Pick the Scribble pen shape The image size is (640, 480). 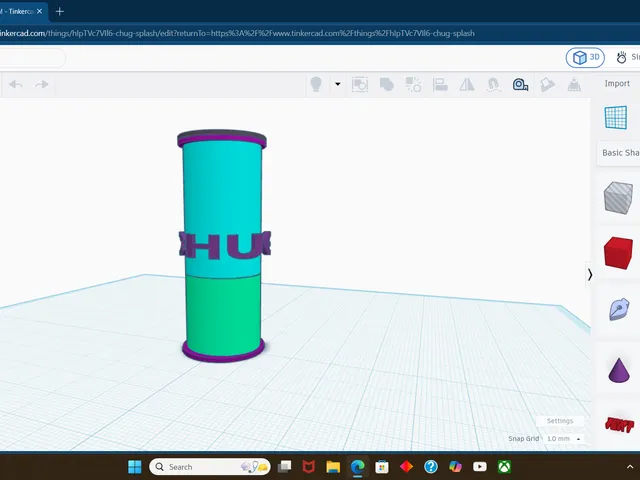click(619, 309)
